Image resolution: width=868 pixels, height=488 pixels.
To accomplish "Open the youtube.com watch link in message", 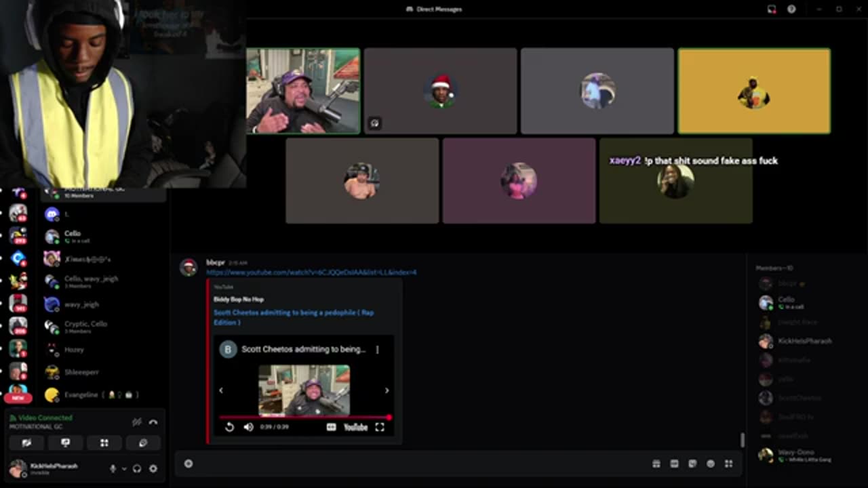I will click(x=311, y=272).
